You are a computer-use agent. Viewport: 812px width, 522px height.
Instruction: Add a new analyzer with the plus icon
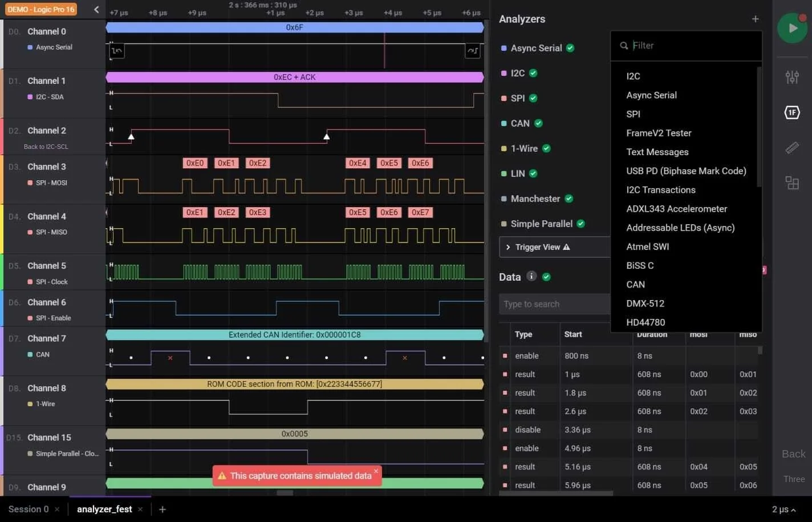pos(755,19)
